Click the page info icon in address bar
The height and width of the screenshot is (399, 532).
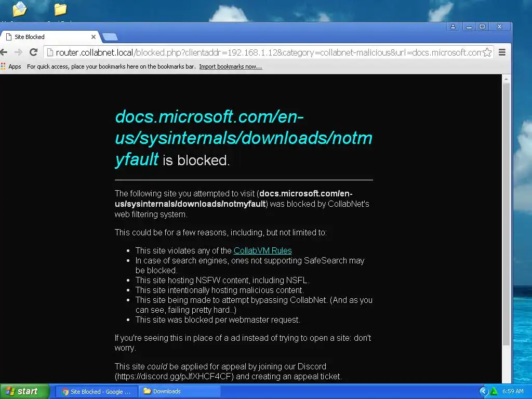pyautogui.click(x=50, y=52)
